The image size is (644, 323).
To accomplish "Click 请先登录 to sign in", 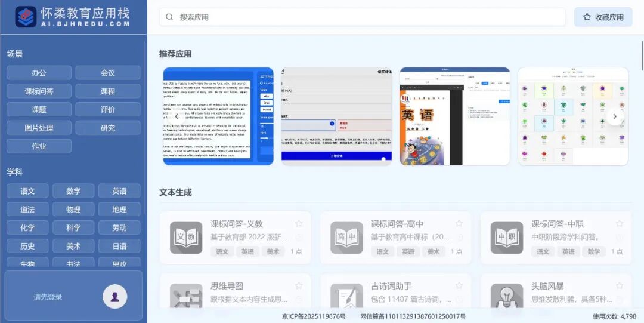I will point(48,297).
